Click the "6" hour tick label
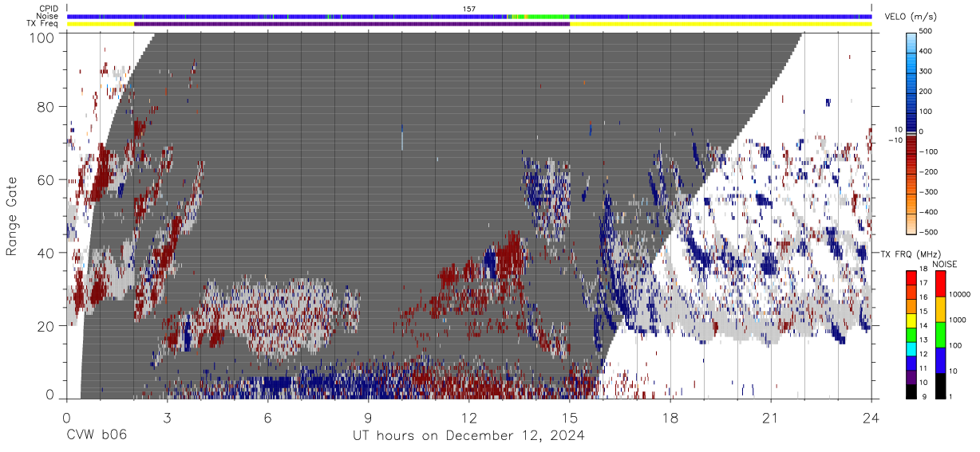Viewport: 980px width, 452px height. pyautogui.click(x=268, y=417)
